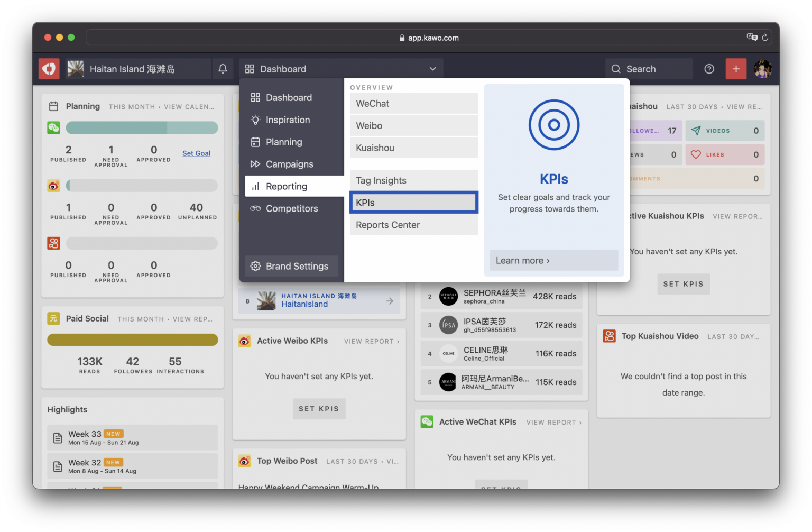Select the Competitors binoculars icon
The height and width of the screenshot is (532, 812).
click(255, 208)
